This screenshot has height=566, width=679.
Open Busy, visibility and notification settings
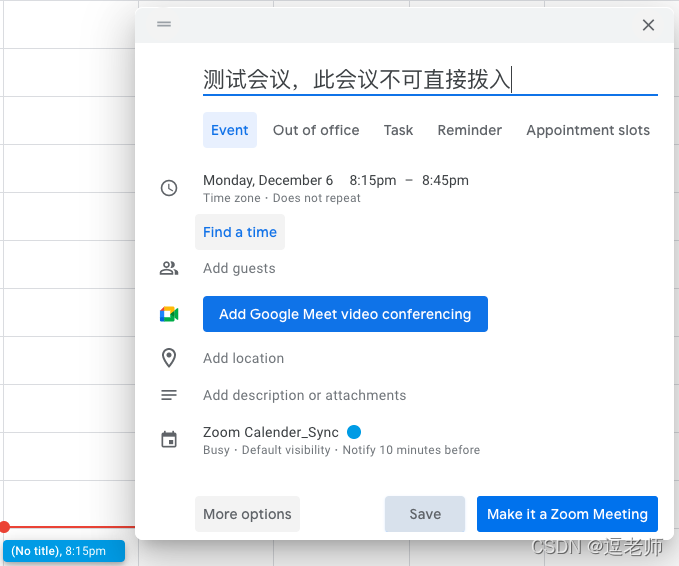341,450
